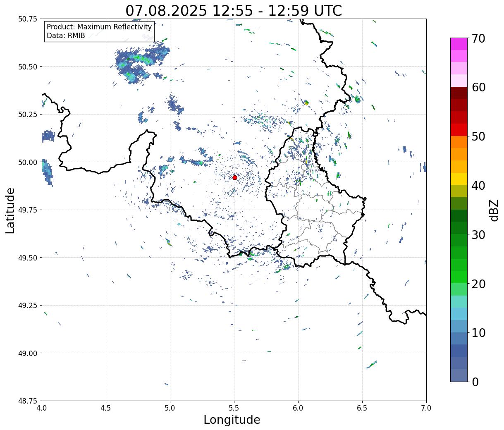Image resolution: width=504 pixels, height=430 pixels.
Task: Click the bright red swatch just above 50
Action: click(459, 130)
